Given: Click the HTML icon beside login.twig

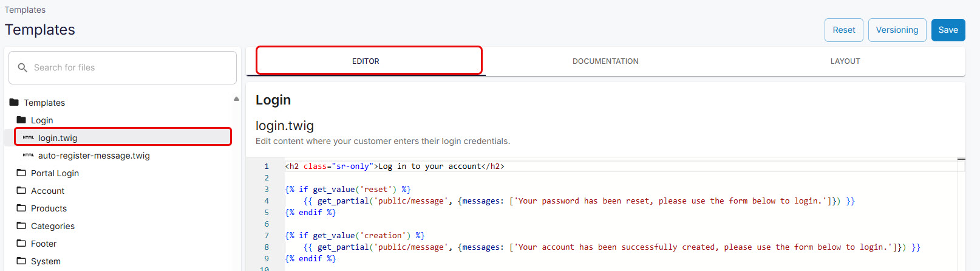Looking at the screenshot, I should click(29, 137).
